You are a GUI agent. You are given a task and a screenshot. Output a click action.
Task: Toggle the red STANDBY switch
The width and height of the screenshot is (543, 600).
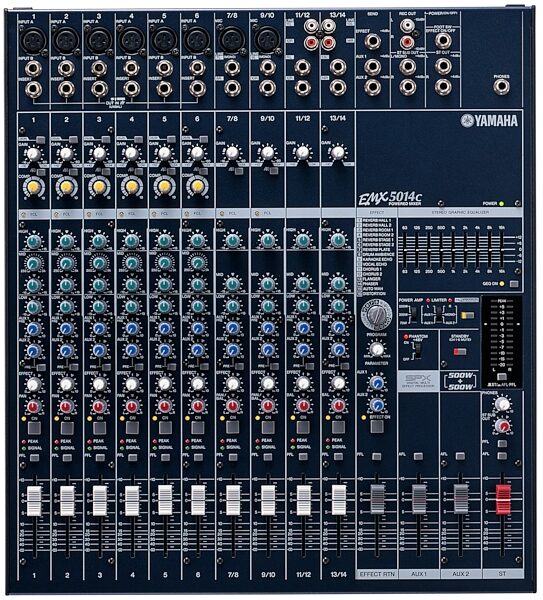[460, 351]
